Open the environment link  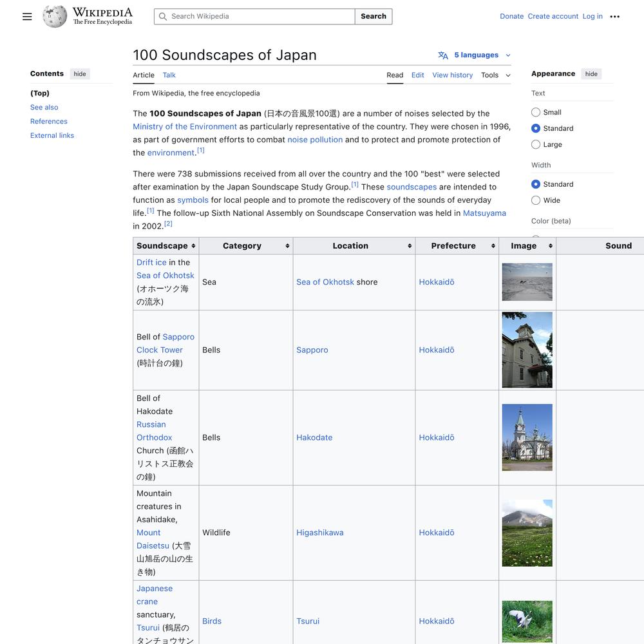pos(171,153)
